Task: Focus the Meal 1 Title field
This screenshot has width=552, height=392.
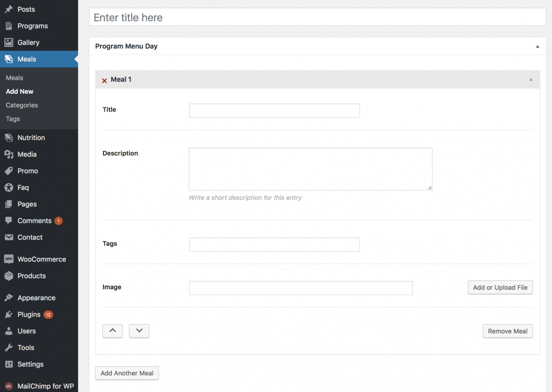Action: coord(274,110)
